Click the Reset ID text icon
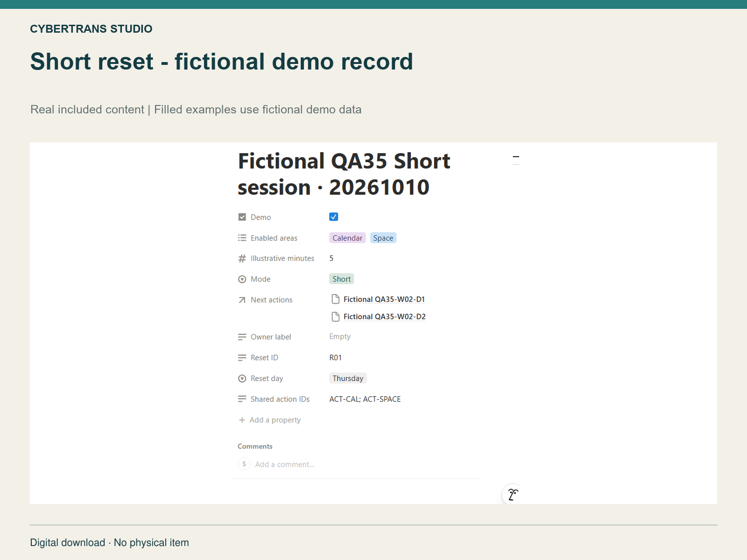The height and width of the screenshot is (560, 747). click(242, 357)
